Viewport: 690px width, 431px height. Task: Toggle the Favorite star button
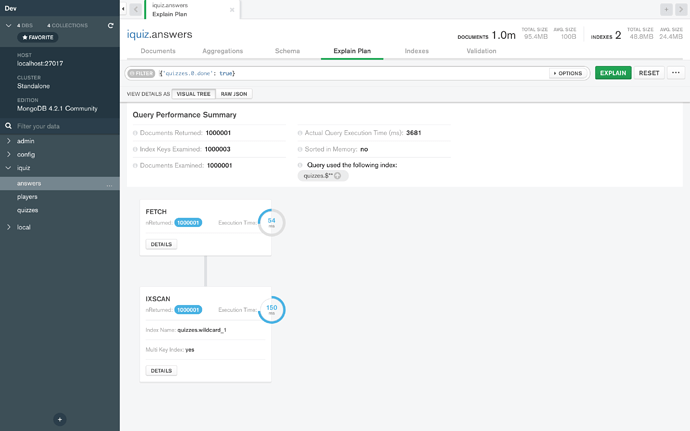click(x=39, y=37)
